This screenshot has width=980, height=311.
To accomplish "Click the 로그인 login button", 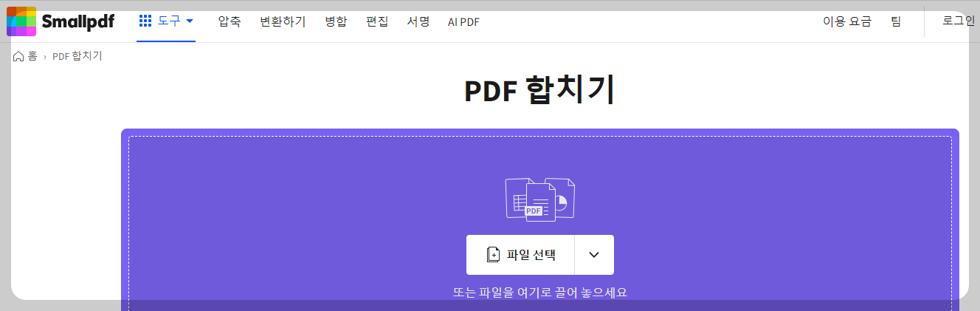I will tap(959, 21).
